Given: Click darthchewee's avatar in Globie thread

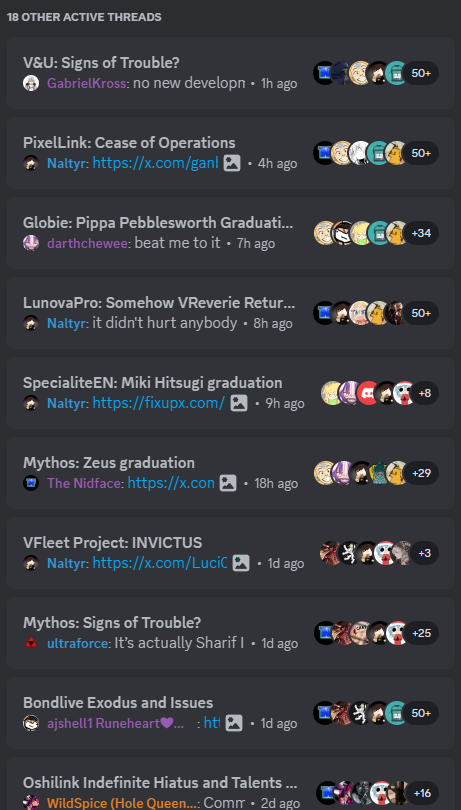Looking at the screenshot, I should (x=31, y=243).
